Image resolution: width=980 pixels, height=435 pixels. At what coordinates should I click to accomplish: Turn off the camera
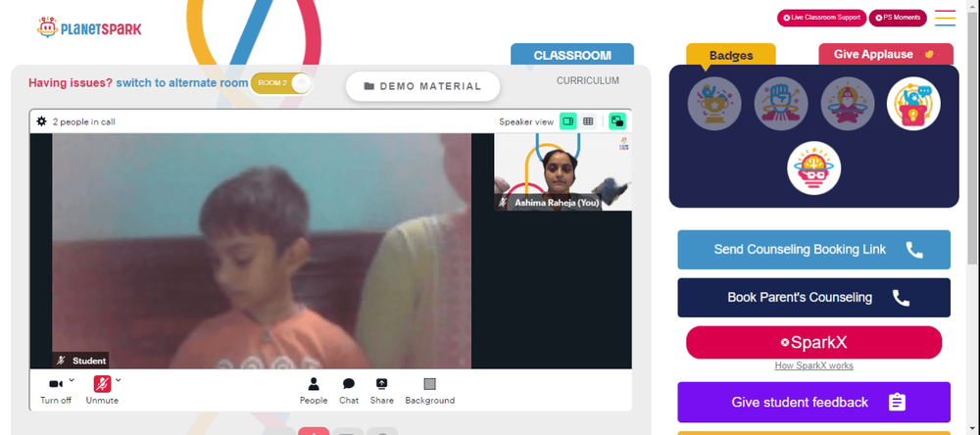click(x=56, y=390)
